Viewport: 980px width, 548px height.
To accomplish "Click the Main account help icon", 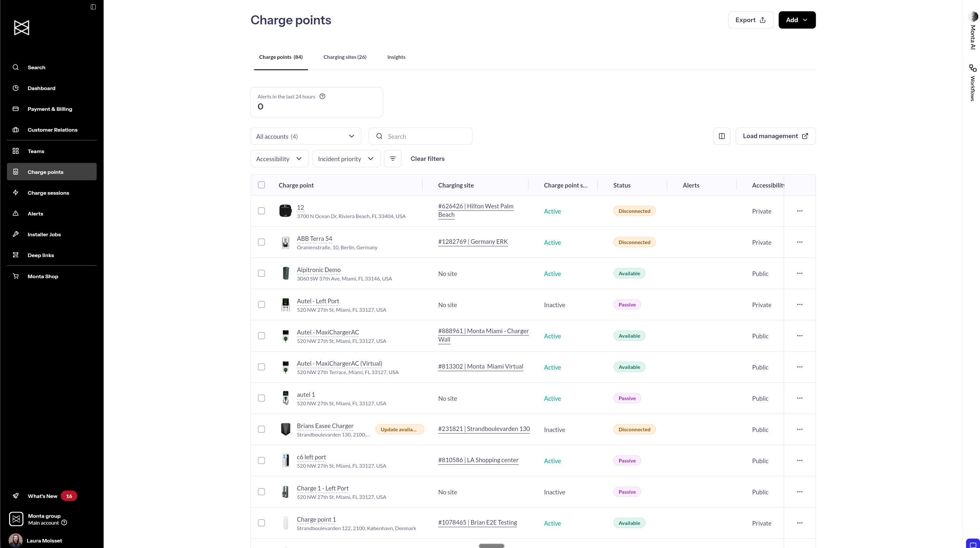I will [x=64, y=523].
